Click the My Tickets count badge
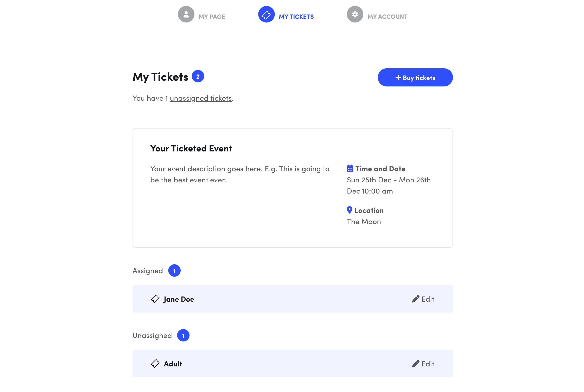The image size is (584, 392). 198,76
